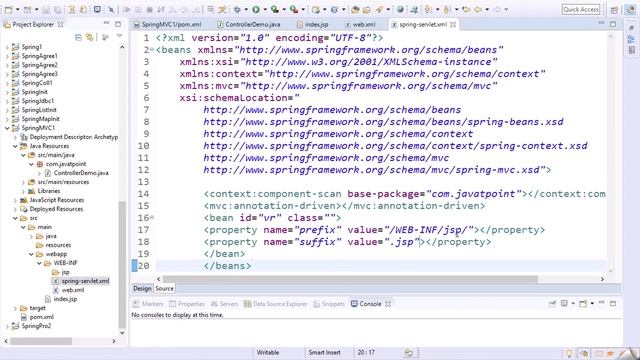The width and height of the screenshot is (640, 360).
Task: Collapse the Java Resources node
Action: (x=15, y=146)
